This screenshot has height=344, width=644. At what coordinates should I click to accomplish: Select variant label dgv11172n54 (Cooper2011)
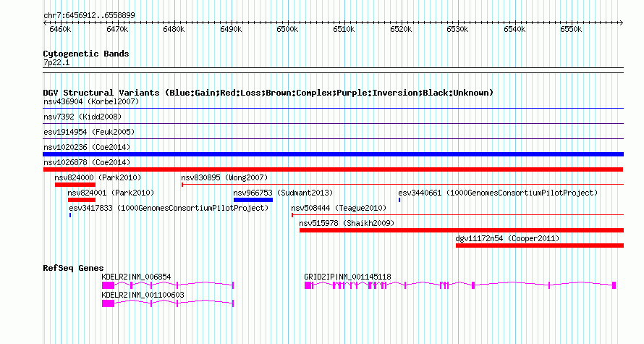[x=507, y=238]
